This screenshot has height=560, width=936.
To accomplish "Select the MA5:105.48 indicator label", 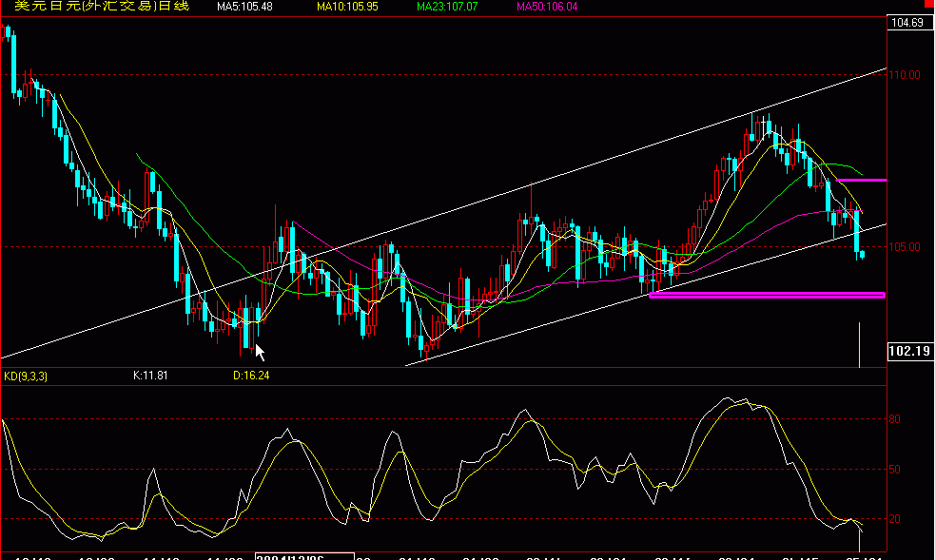I will [244, 7].
